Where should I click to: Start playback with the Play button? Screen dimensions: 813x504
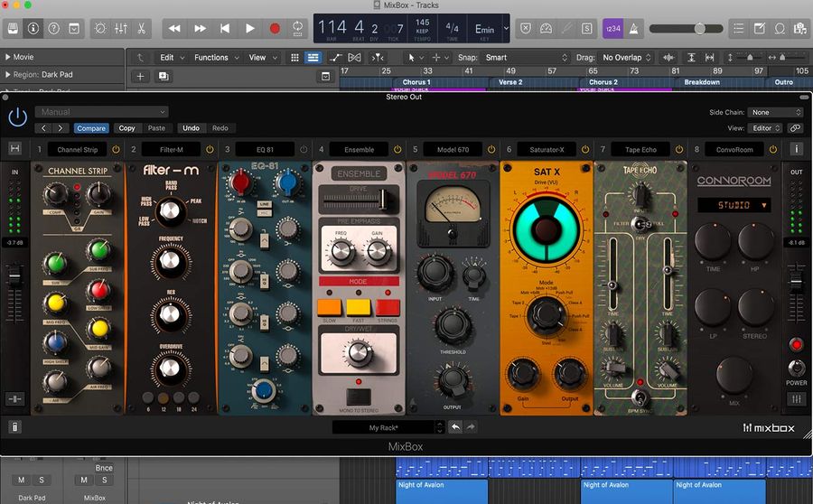point(250,29)
